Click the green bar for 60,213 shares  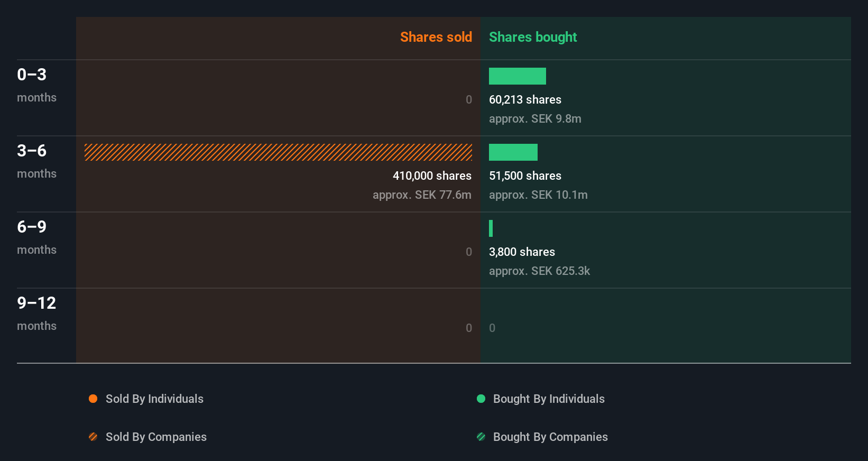click(x=518, y=76)
